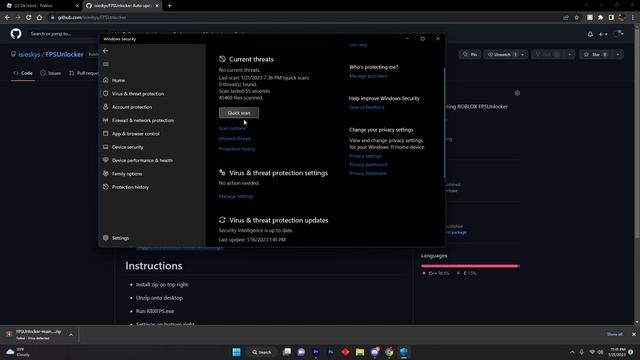Viewport: 640px width, 360px height.
Task: Open a new Chrome tab
Action: [x=169, y=6]
